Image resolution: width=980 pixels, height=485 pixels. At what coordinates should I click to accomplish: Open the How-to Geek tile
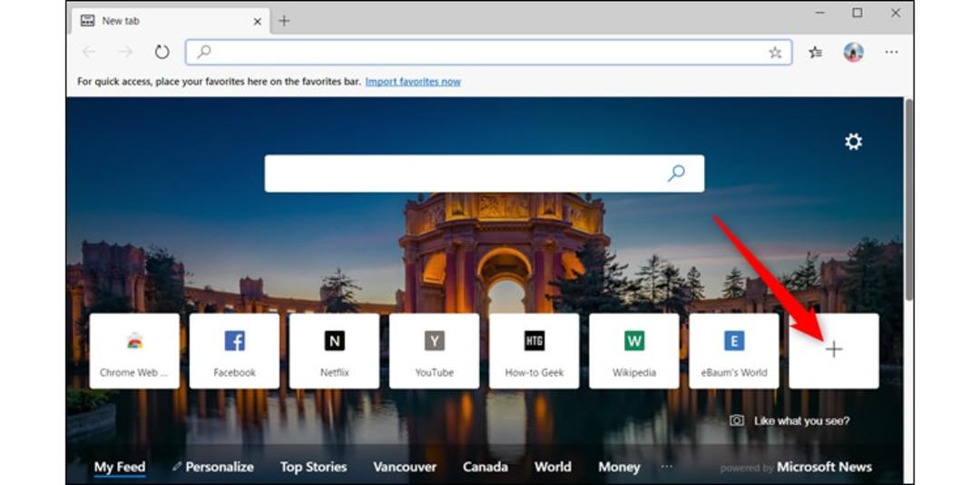point(534,351)
